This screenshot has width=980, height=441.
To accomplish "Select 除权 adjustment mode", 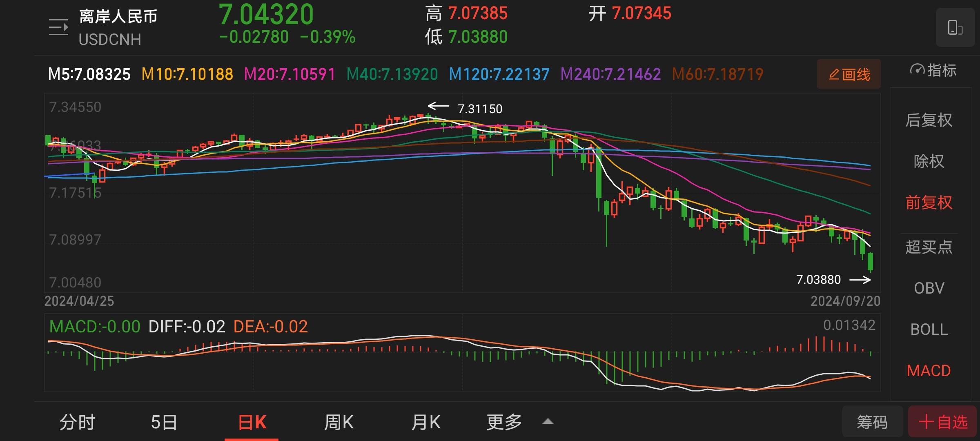I will pos(929,161).
